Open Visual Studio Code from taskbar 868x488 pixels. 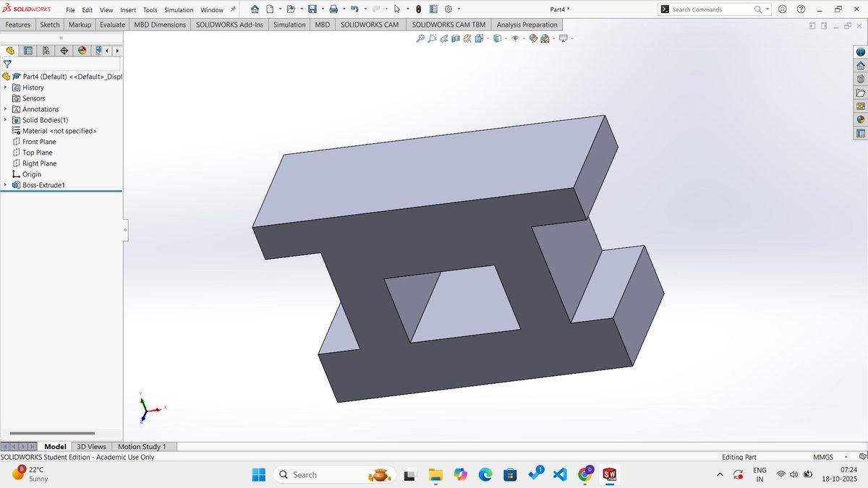tap(558, 474)
